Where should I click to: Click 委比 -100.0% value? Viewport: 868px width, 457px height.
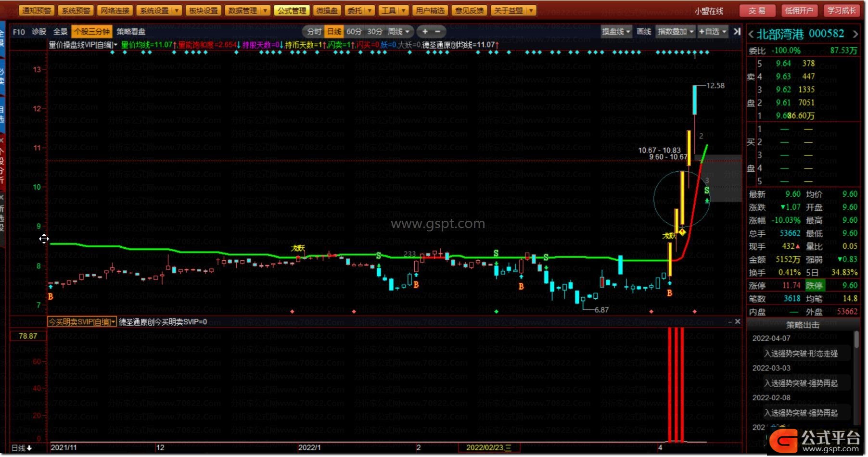tap(786, 51)
